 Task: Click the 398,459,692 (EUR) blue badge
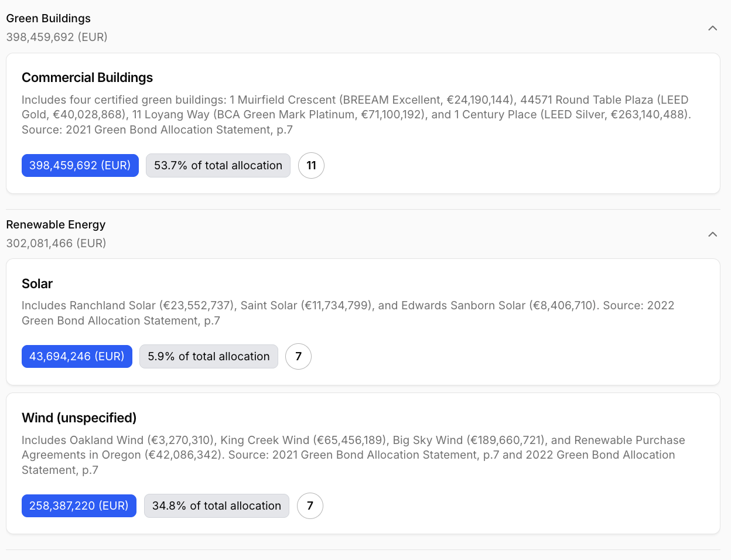point(80,166)
